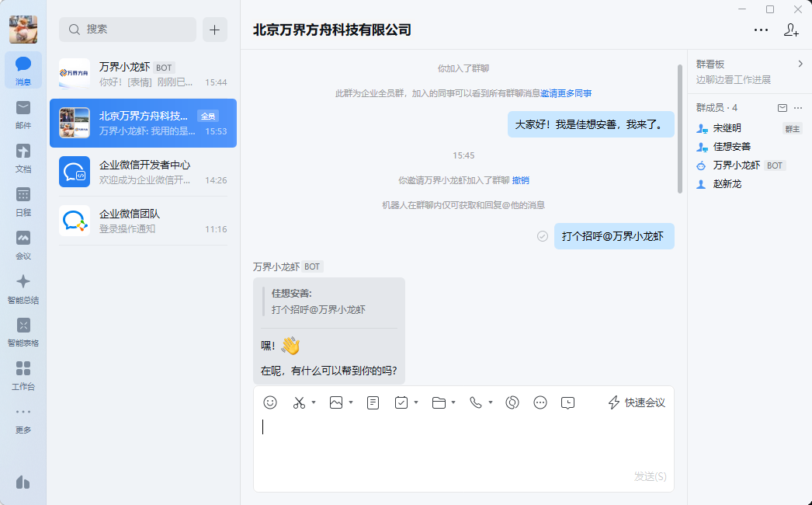Image resolution: width=812 pixels, height=505 pixels.
Task: Start a quick meeting (快速会议)
Action: point(637,402)
